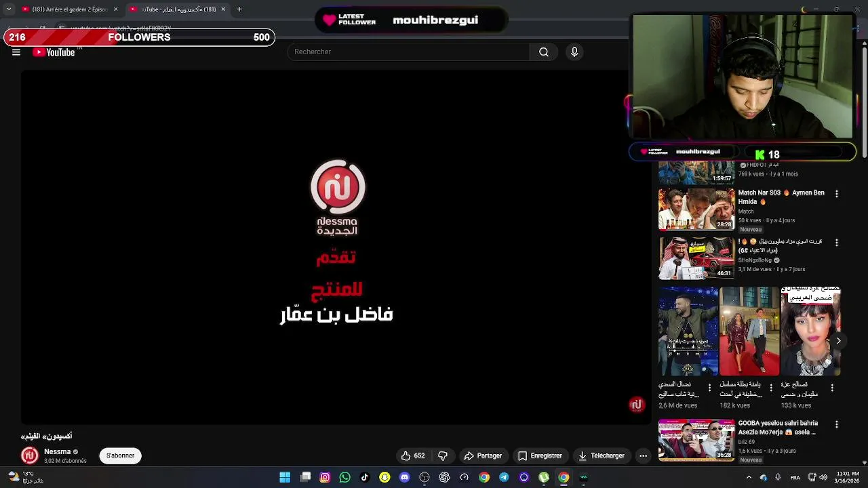This screenshot has height=488, width=868.
Task: Open the SHoNgxBoNg auction video thumbnail
Action: pyautogui.click(x=696, y=258)
